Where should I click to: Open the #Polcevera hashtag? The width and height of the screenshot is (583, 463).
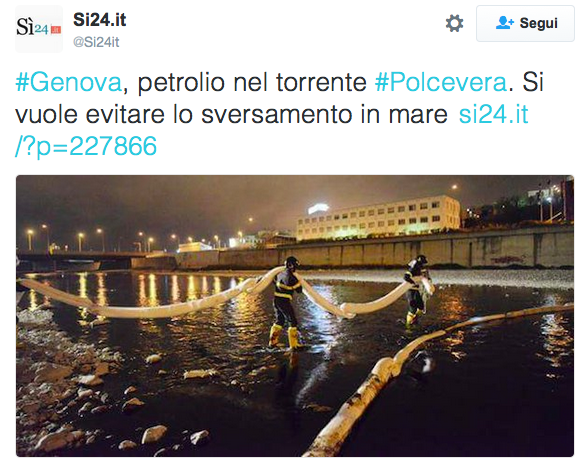tap(441, 82)
